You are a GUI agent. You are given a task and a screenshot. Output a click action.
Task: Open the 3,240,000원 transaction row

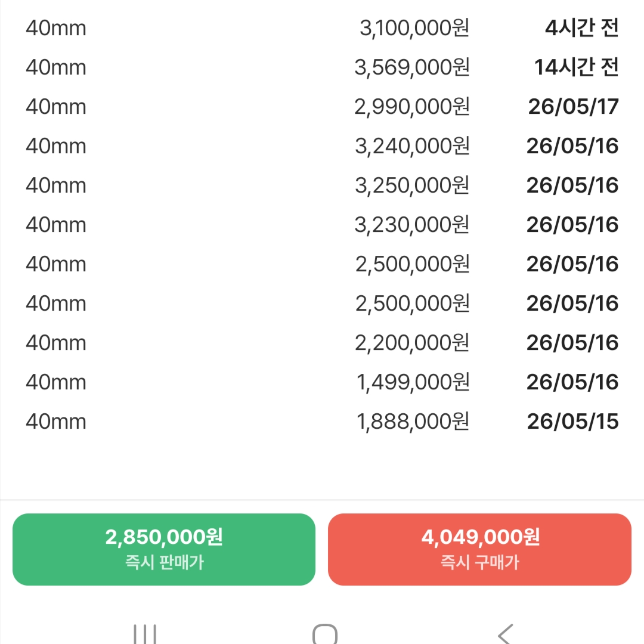click(x=322, y=146)
